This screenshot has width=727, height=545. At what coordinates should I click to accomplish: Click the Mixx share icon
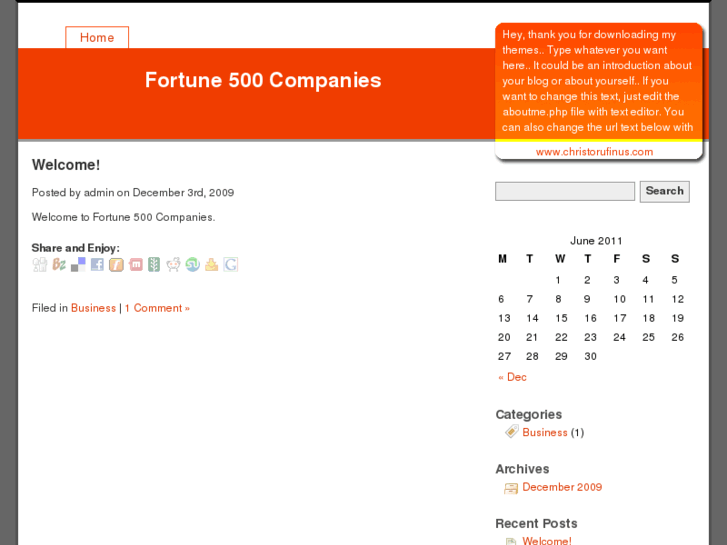click(x=135, y=265)
